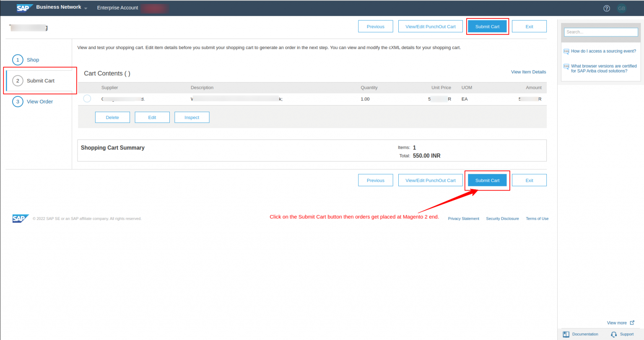Image resolution: width=644 pixels, height=340 pixels.
Task: Click the View more link
Action: point(617,323)
